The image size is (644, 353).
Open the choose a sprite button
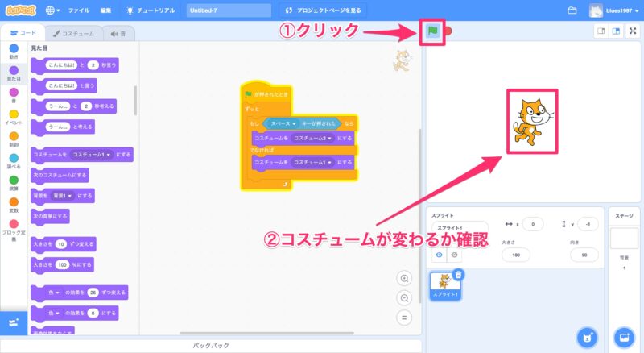(587, 336)
